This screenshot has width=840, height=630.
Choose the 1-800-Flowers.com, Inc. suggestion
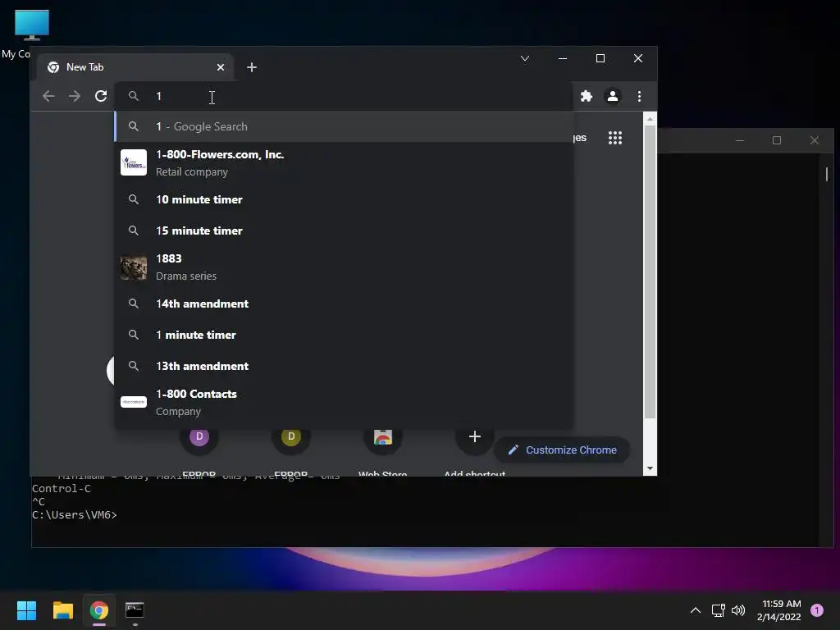click(344, 163)
